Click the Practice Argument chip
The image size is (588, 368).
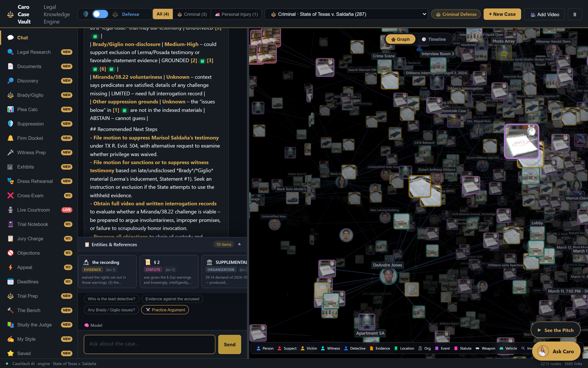click(x=165, y=310)
